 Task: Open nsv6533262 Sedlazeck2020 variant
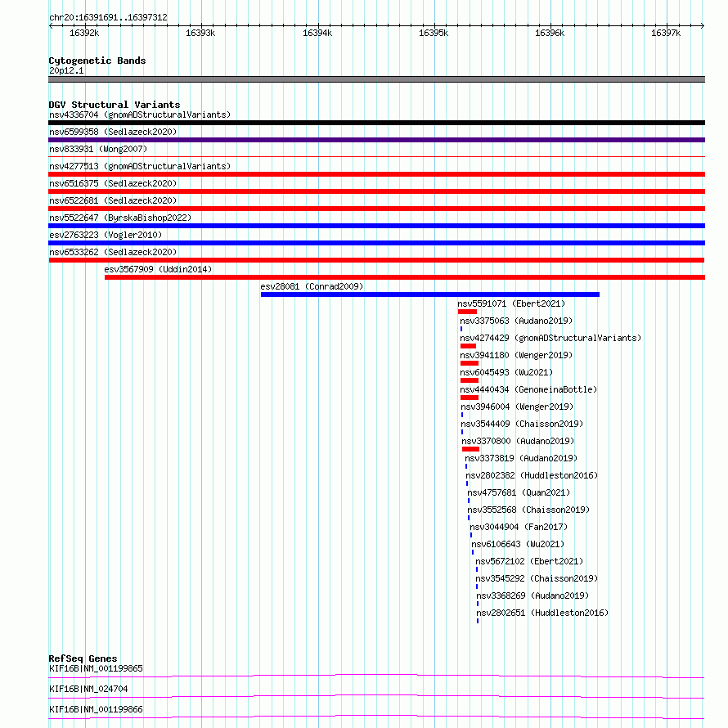point(113,252)
